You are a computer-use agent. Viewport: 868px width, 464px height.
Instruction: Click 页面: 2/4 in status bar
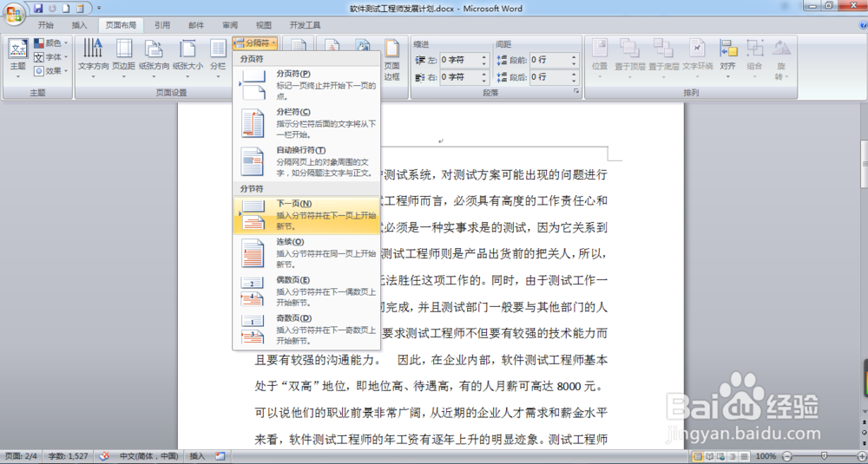pyautogui.click(x=21, y=456)
